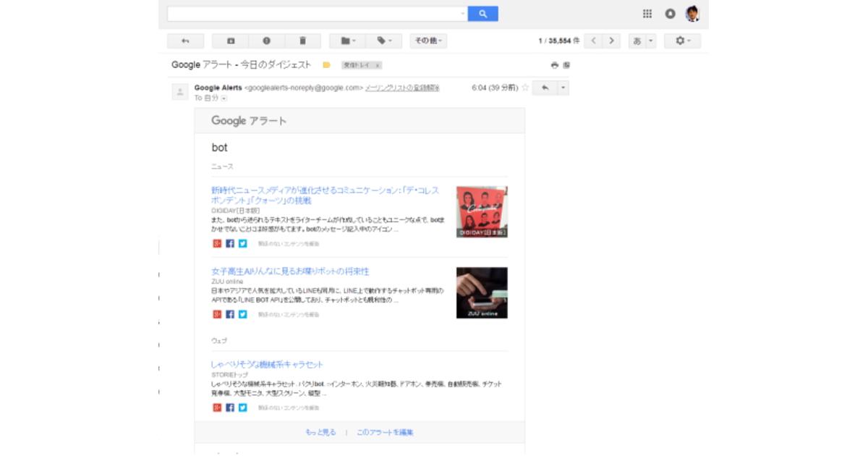Toggle the yellow importance marker
Screen dimensions: 868x456
coord(326,65)
